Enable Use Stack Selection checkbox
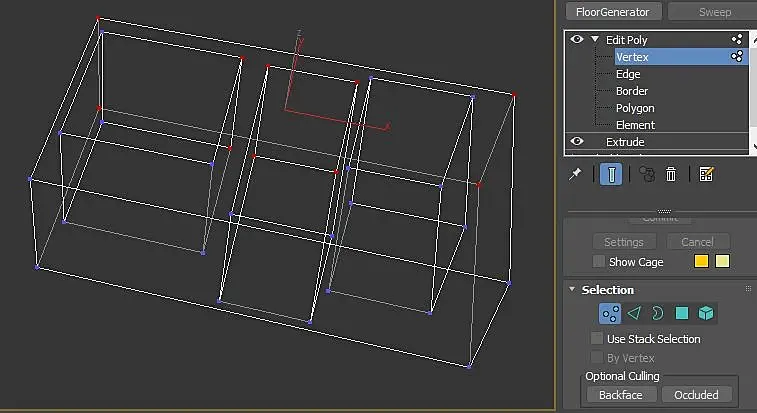757x413 pixels. click(x=597, y=338)
